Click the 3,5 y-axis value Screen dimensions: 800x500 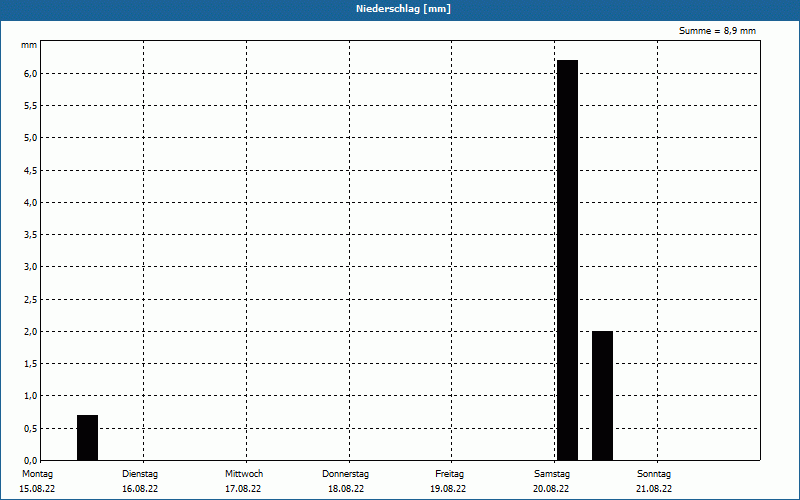pos(30,235)
